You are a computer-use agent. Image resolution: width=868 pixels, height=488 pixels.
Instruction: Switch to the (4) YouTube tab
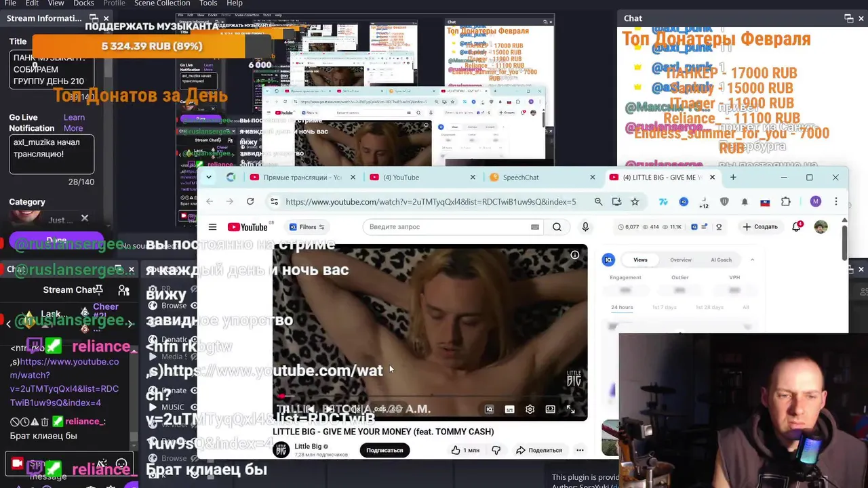click(x=420, y=177)
